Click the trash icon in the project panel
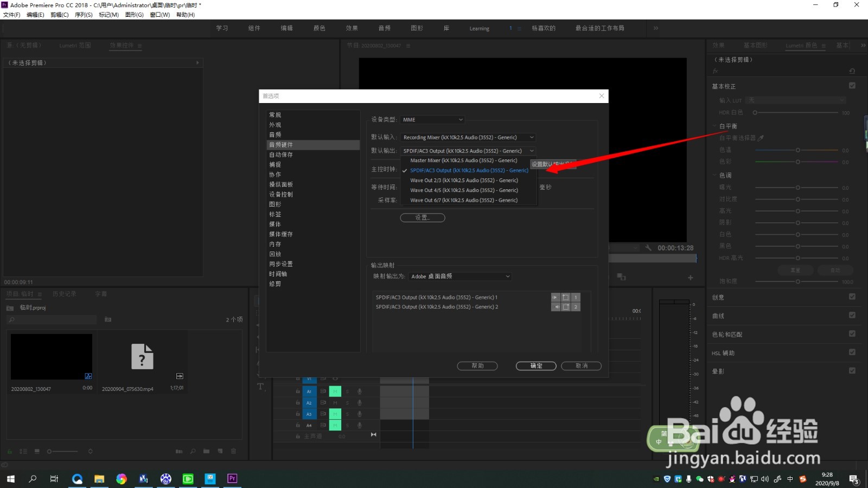This screenshot has height=488, width=868. click(234, 451)
